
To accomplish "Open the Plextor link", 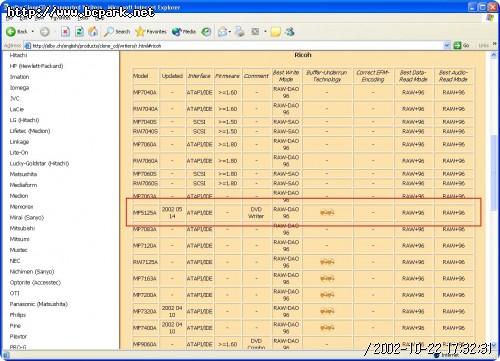I will [x=18, y=337].
